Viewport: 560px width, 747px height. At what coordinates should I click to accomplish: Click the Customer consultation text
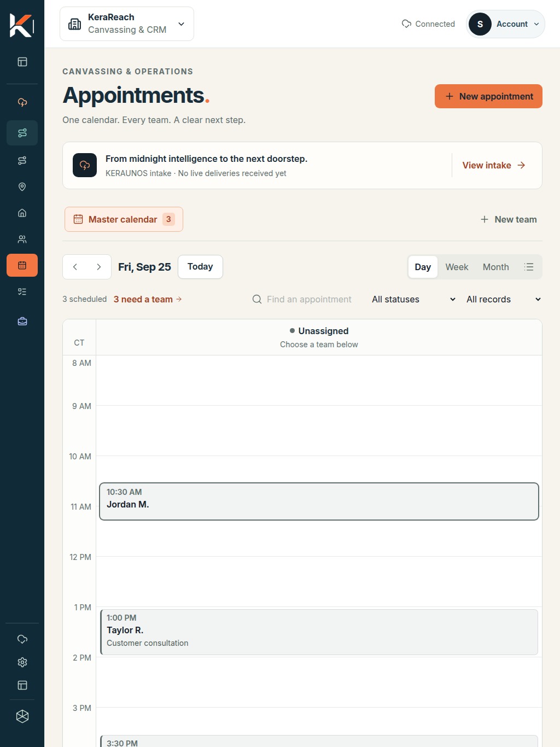click(x=148, y=643)
